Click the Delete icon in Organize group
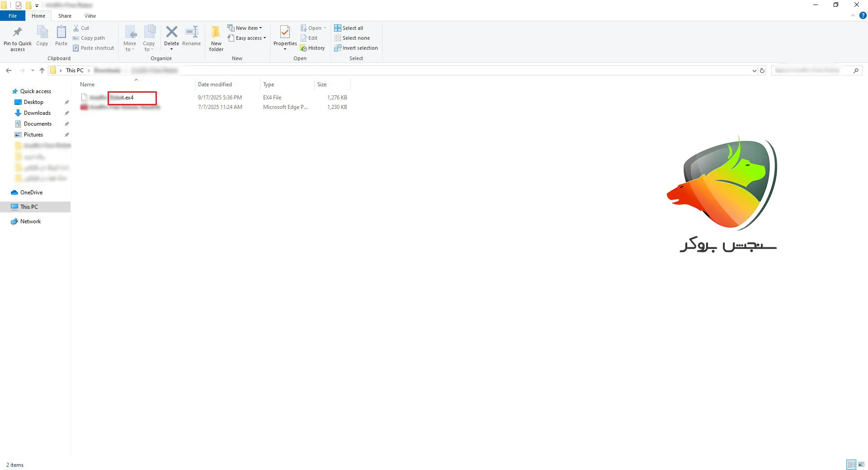This screenshot has height=470, width=868. pyautogui.click(x=171, y=33)
